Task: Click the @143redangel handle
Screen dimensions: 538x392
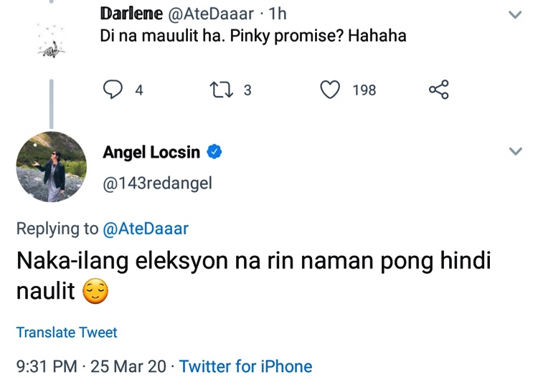Action: pyautogui.click(x=157, y=183)
